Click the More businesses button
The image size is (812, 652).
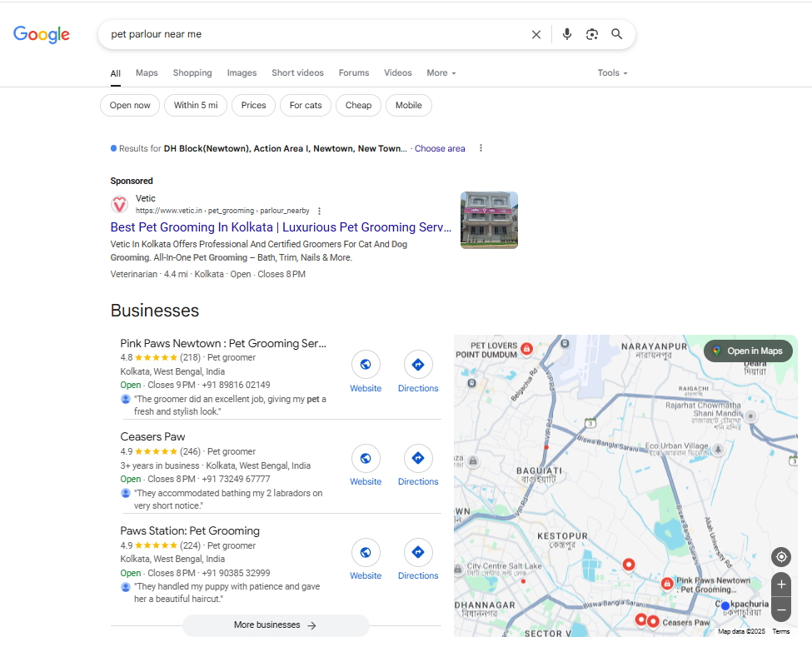tap(276, 625)
